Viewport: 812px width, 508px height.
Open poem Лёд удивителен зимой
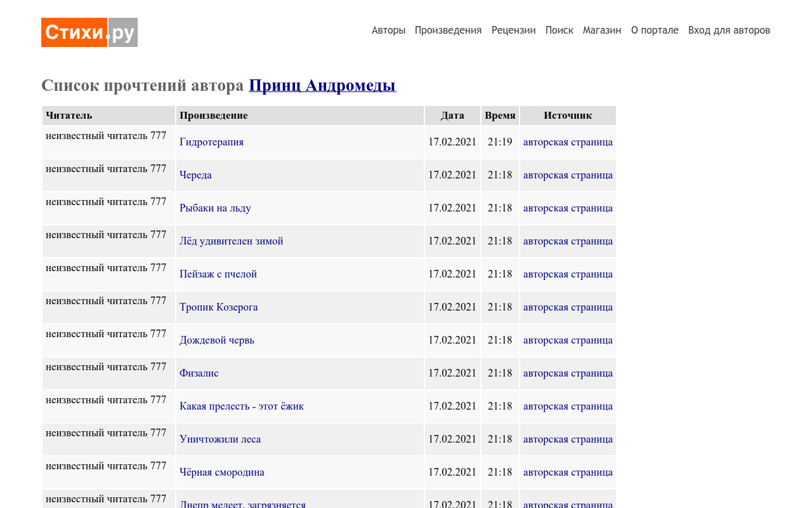click(x=231, y=241)
